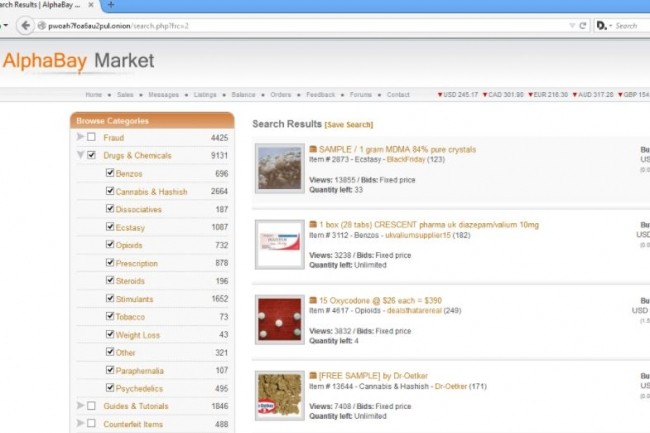Open seller BlackFriday profile link
The width and height of the screenshot is (650, 433).
pyautogui.click(x=406, y=160)
